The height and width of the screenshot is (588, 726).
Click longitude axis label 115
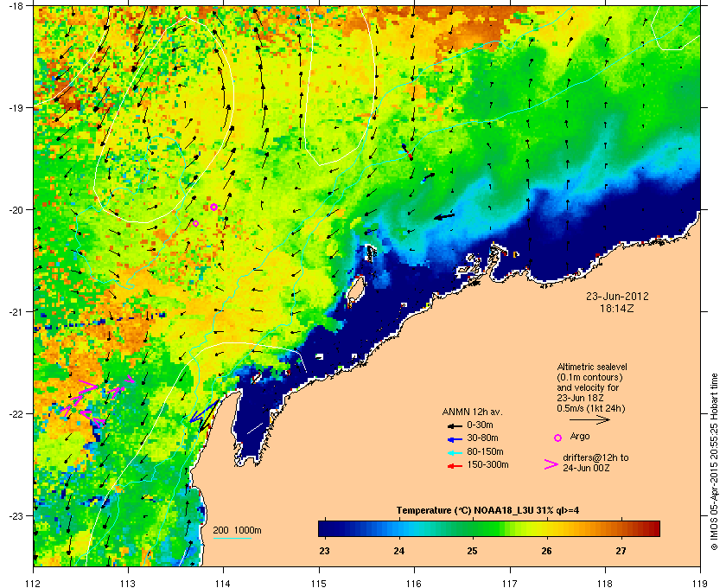pos(319,584)
